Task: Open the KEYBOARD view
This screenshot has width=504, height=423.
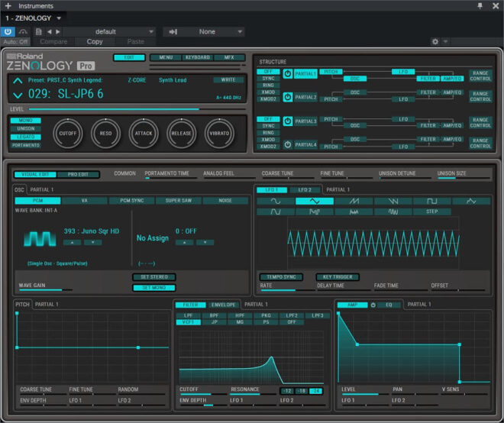Action: tap(197, 57)
